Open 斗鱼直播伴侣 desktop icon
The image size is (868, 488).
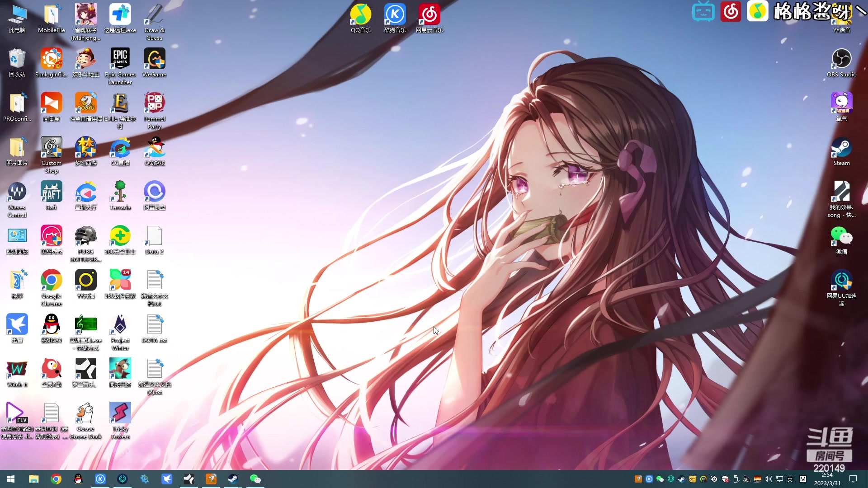pos(86,107)
